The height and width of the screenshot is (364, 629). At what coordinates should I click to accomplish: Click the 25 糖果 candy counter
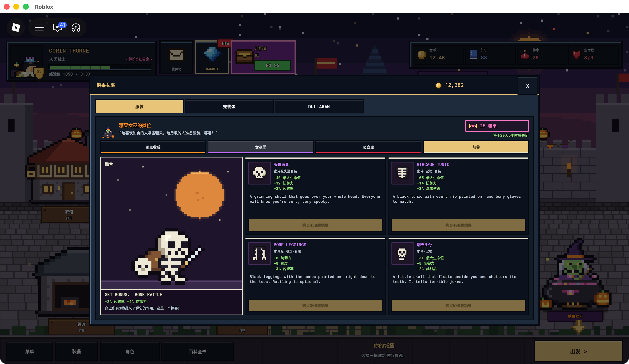click(497, 126)
